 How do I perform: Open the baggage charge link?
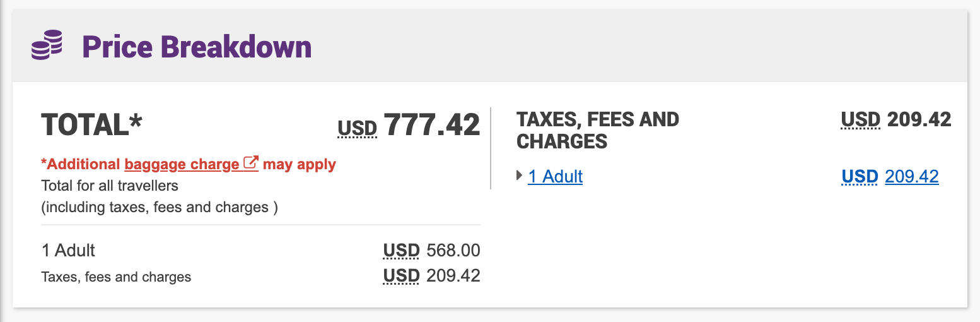click(182, 165)
